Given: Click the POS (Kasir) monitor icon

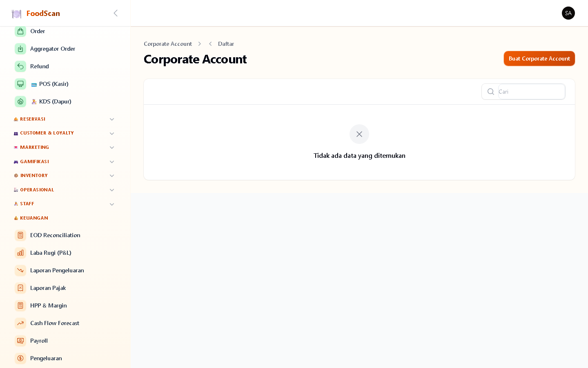Looking at the screenshot, I should coord(20,84).
